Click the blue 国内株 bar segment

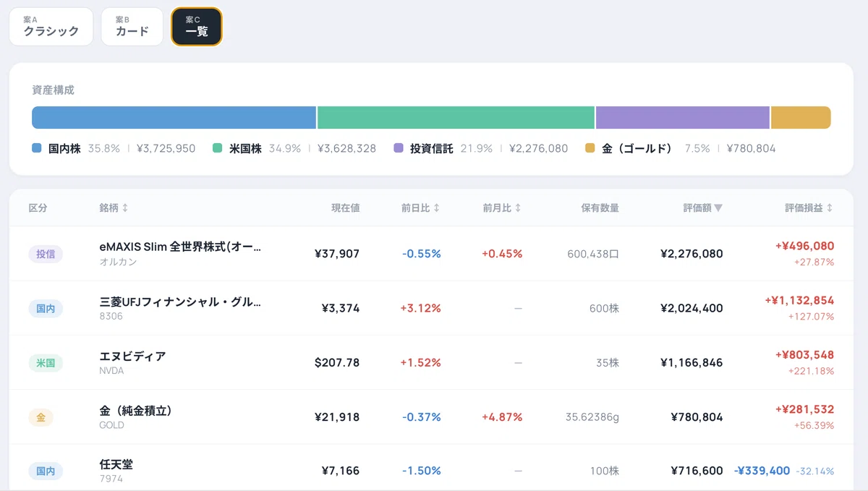click(x=174, y=117)
